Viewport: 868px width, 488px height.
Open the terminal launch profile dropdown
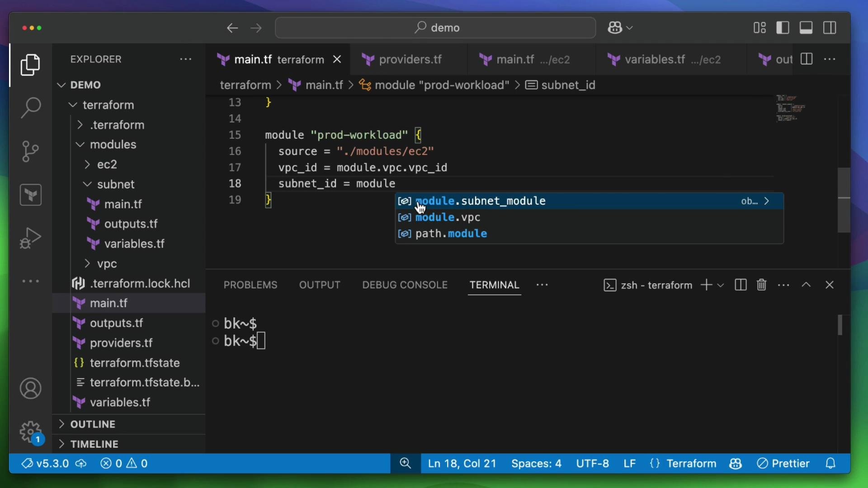[x=721, y=285]
